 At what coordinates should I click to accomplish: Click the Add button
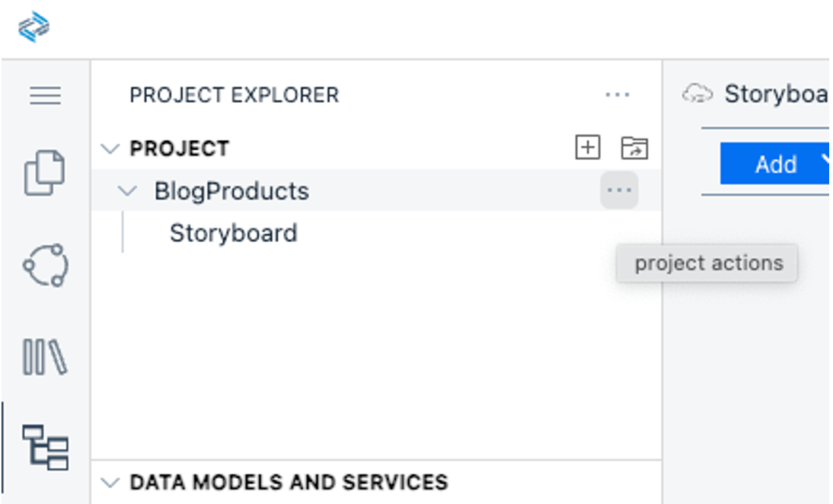tap(777, 164)
